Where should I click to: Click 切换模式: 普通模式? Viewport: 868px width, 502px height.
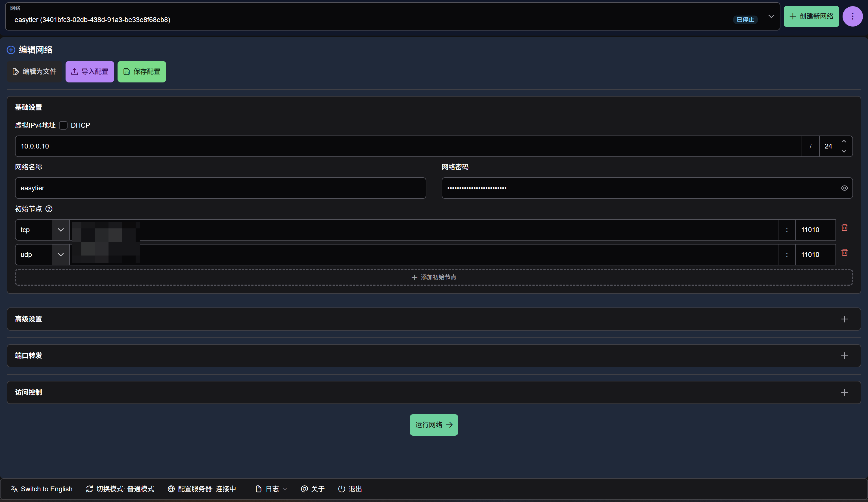(120, 488)
